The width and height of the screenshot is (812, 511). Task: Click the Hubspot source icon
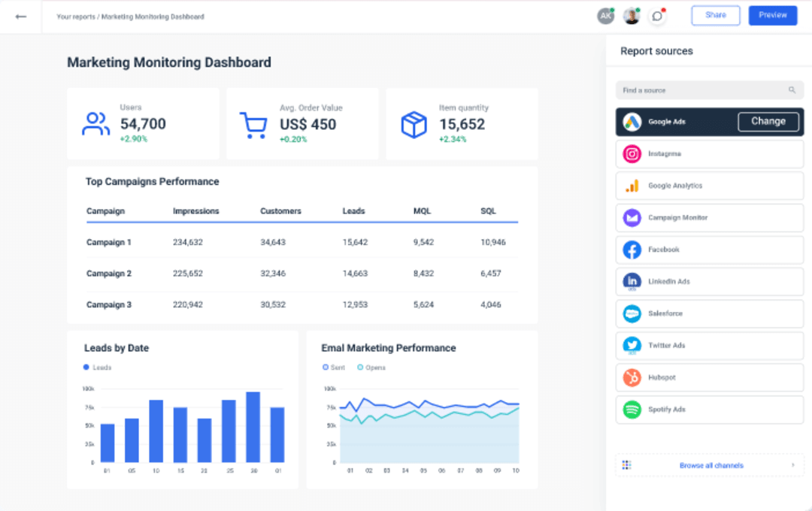click(632, 377)
